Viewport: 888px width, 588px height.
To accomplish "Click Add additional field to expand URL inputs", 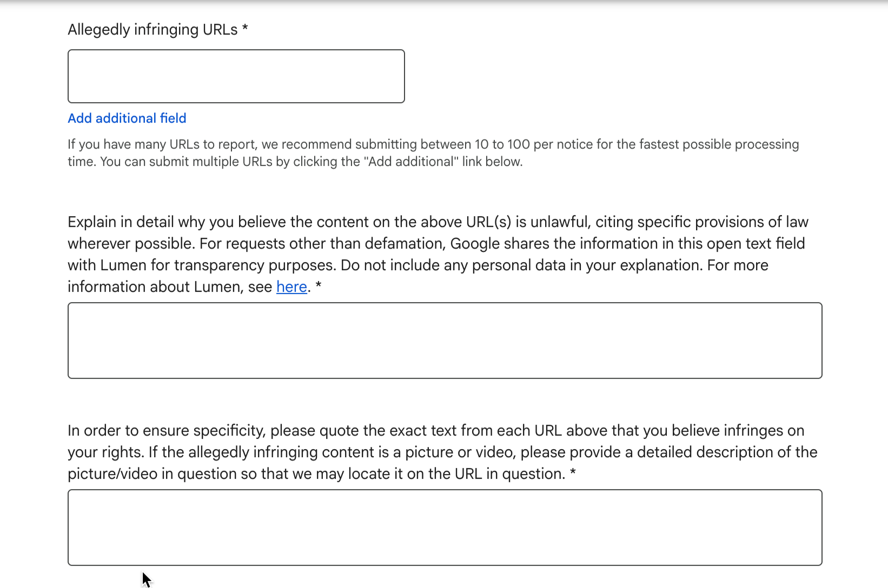I will point(127,118).
